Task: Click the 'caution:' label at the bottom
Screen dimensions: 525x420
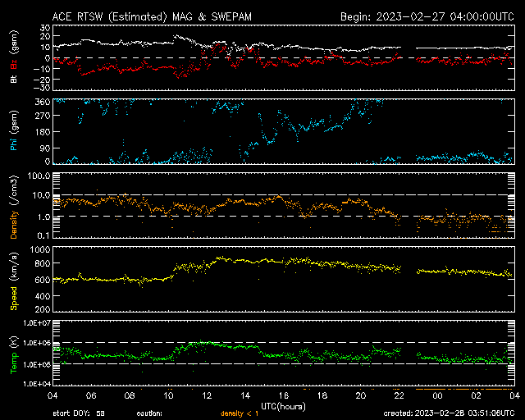Action: tap(151, 413)
